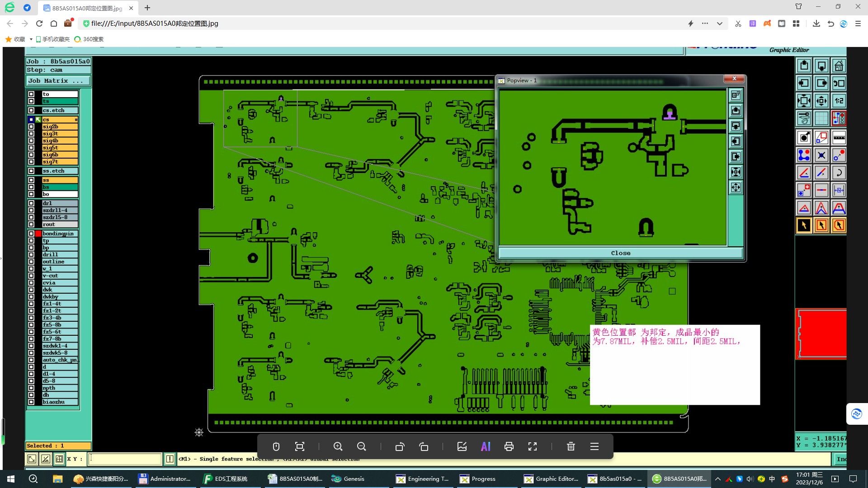This screenshot has height=488, width=868.
Task: Click the zoom-out magnifier in image viewer toolbar
Action: (361, 446)
